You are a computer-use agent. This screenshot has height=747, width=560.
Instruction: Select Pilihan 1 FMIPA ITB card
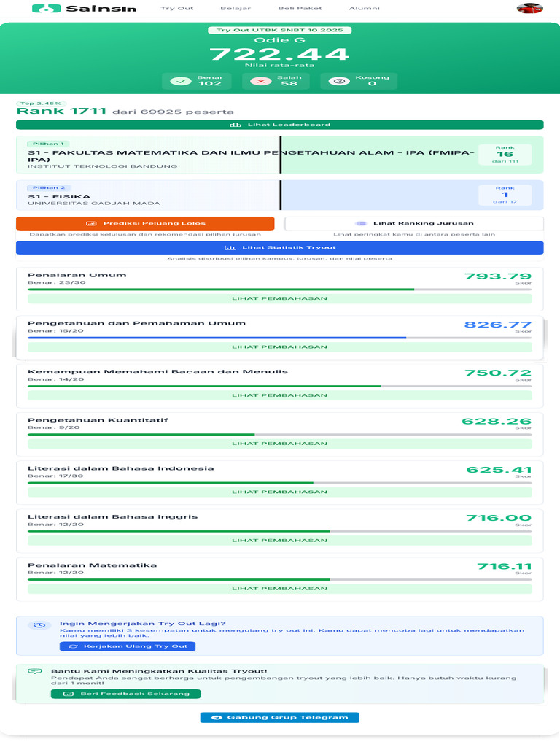click(x=279, y=155)
